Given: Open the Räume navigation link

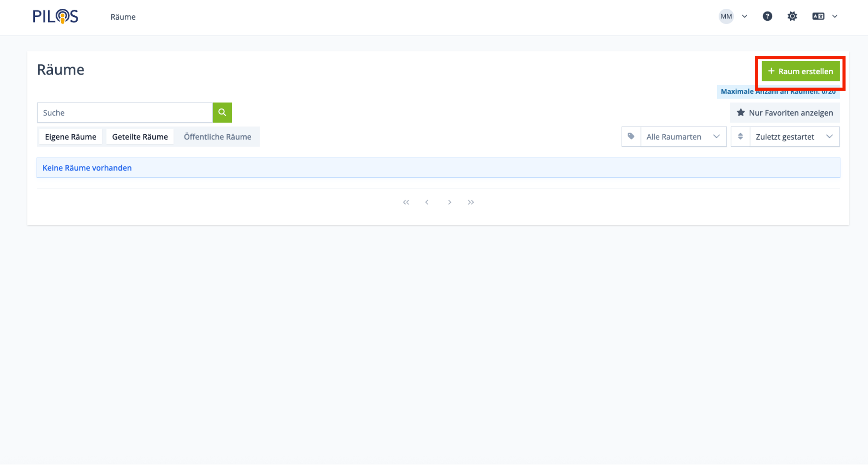Looking at the screenshot, I should pos(123,17).
